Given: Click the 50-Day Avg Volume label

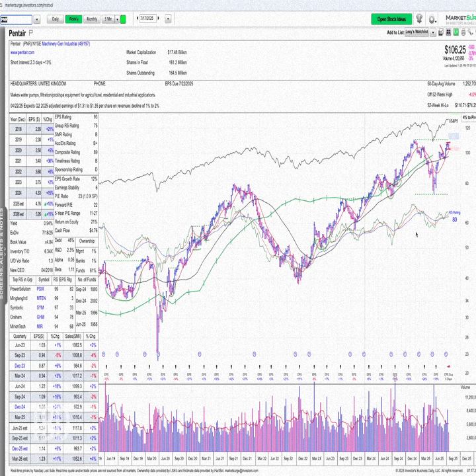Looking at the screenshot, I should pyautogui.click(x=442, y=83).
